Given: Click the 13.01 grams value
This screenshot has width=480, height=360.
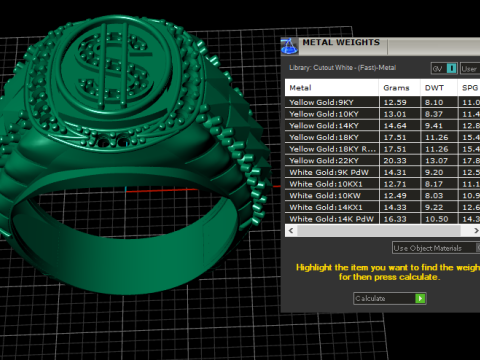Looking at the screenshot, I should pos(395,114).
